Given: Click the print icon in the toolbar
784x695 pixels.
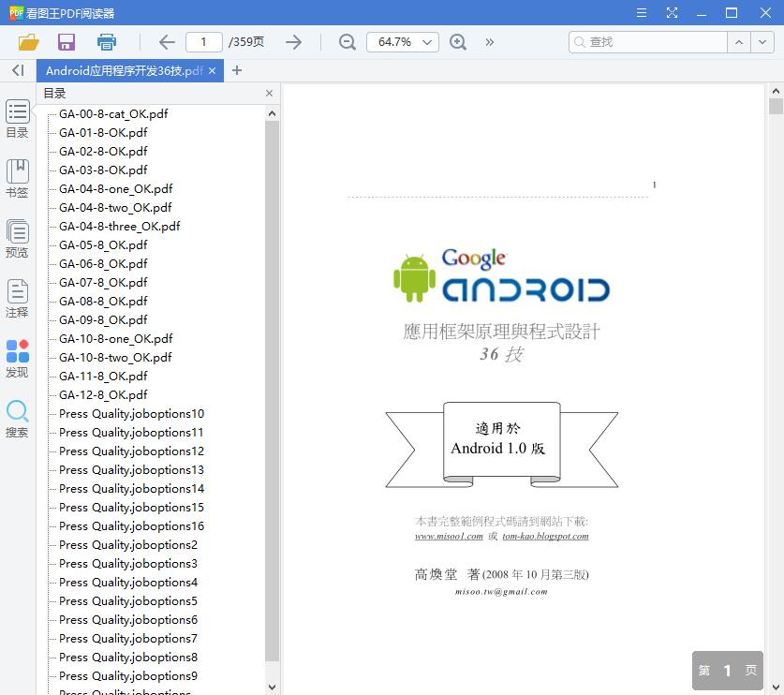Looking at the screenshot, I should click(x=106, y=42).
